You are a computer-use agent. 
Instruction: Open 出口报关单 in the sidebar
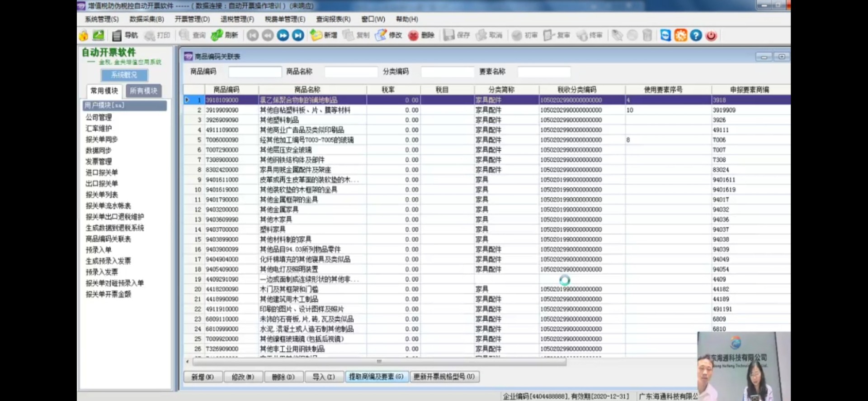102,183
